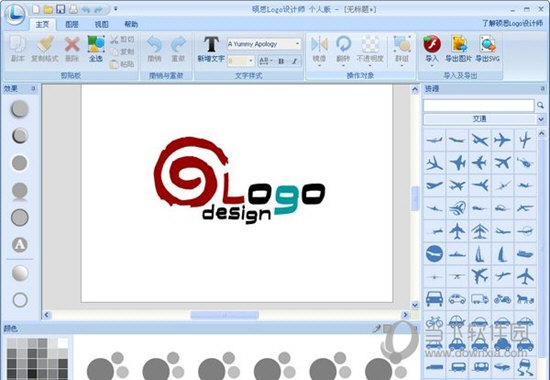Image resolution: width=550 pixels, height=380 pixels.
Task: Expand the 群组 group options
Action: pyautogui.click(x=402, y=66)
